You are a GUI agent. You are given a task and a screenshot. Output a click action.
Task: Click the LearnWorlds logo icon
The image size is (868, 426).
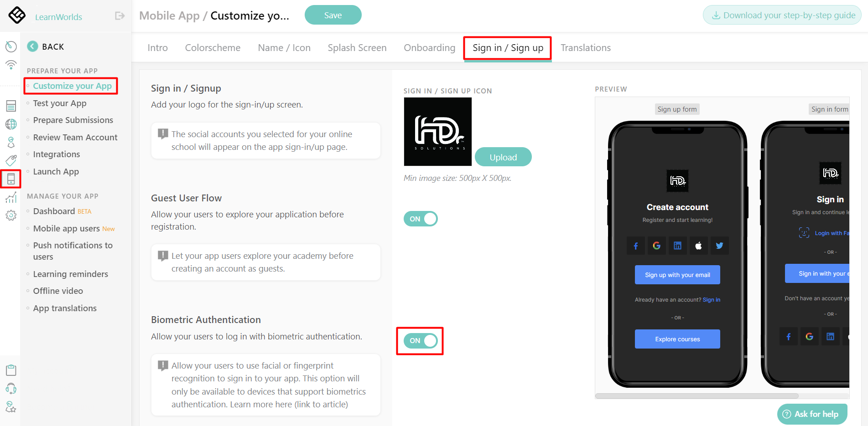point(17,15)
